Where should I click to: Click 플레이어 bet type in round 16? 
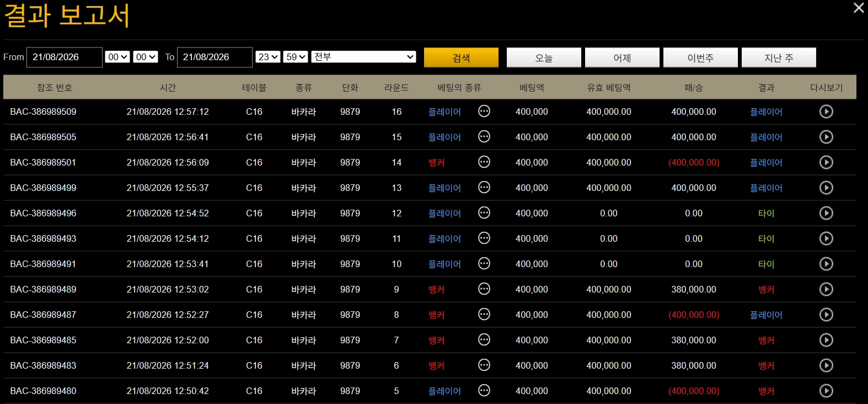tap(444, 111)
